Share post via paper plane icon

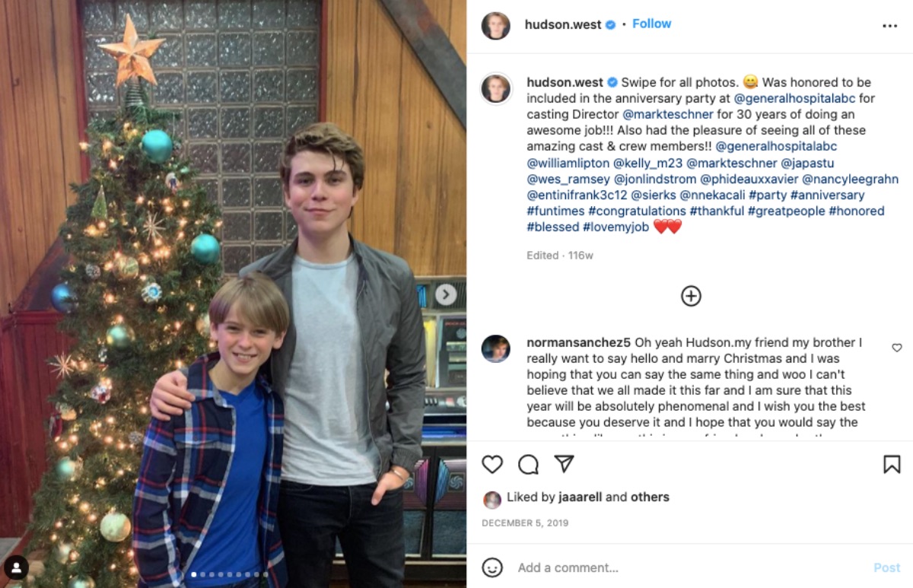(564, 464)
